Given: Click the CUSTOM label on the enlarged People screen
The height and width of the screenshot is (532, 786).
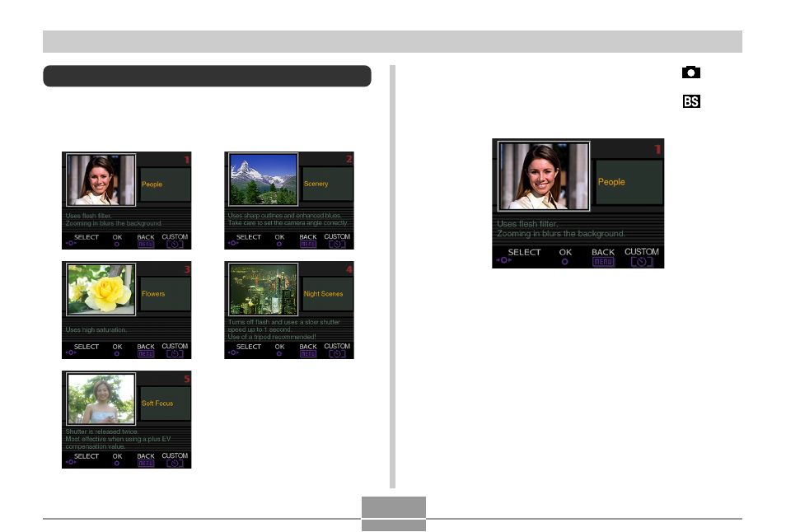Looking at the screenshot, I should pos(642,251).
